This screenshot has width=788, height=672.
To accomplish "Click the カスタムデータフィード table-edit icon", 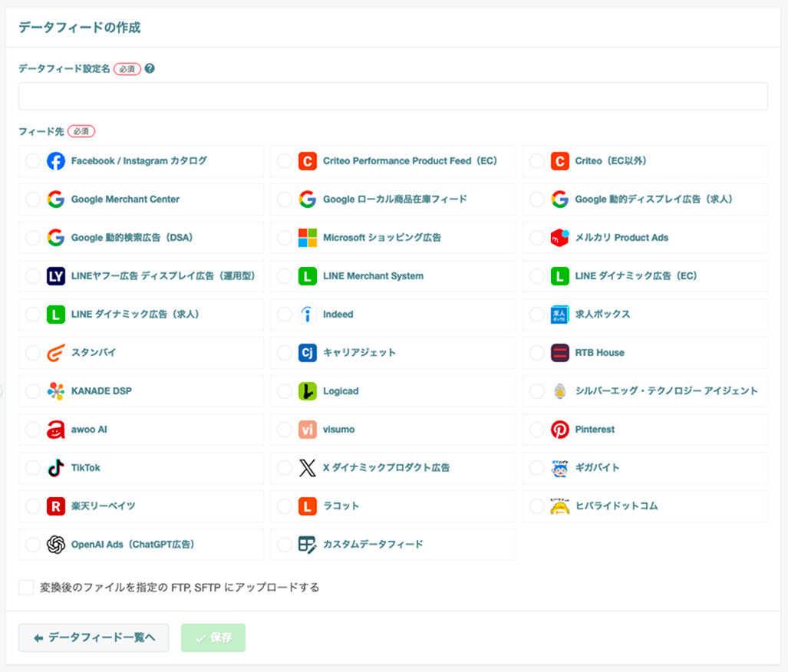I will [x=308, y=545].
